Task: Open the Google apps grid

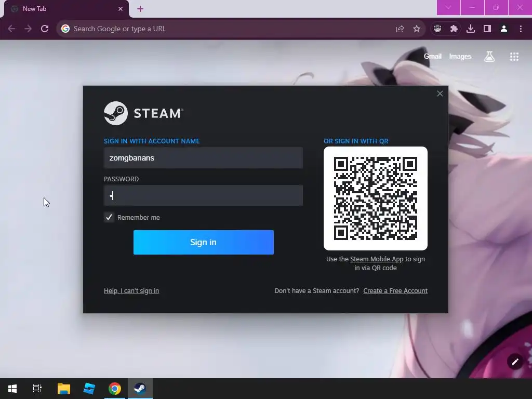Action: [x=514, y=57]
